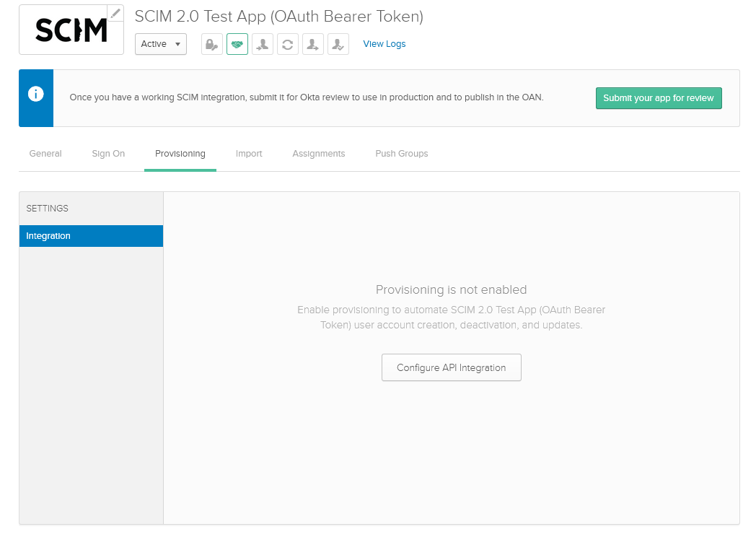Click the circular sync arrows icon
Screen dimensions: 756x550
(x=288, y=44)
